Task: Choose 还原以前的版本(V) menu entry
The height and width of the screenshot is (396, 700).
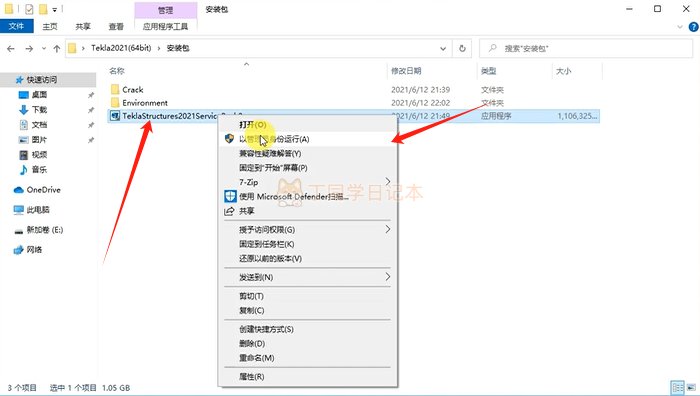Action: coord(308,258)
